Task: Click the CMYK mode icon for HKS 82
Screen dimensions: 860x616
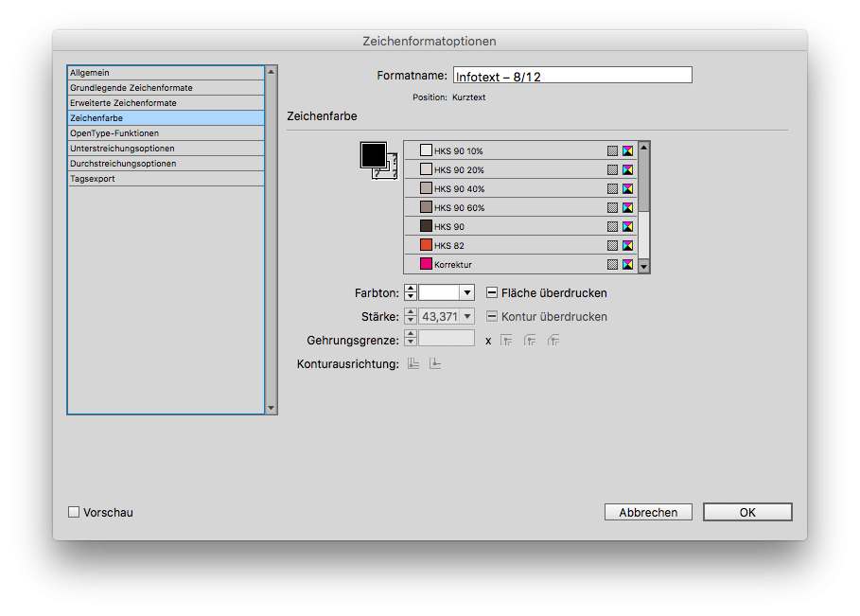Action: (x=627, y=246)
